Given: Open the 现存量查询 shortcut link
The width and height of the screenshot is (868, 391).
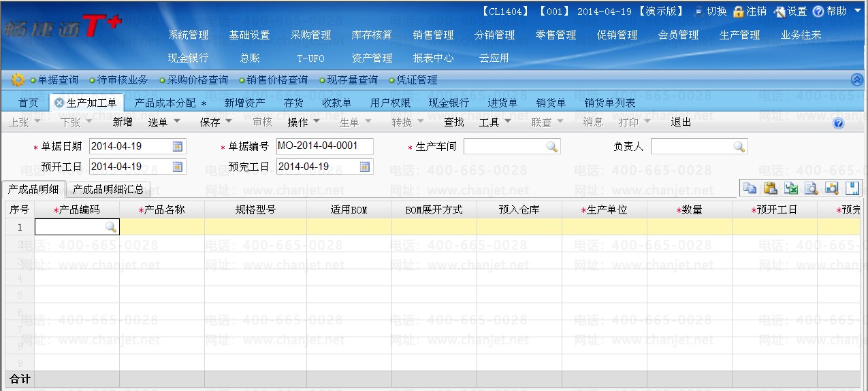Looking at the screenshot, I should [352, 80].
